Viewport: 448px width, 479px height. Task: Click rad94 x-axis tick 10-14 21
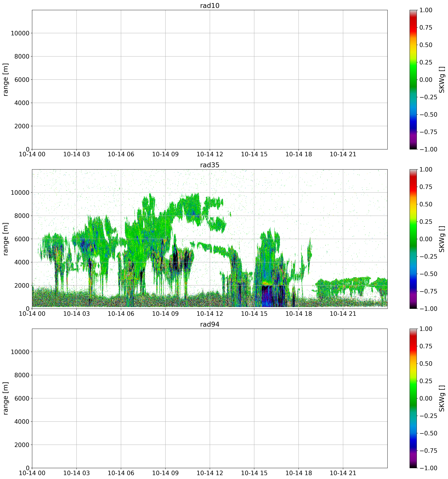coord(343,473)
